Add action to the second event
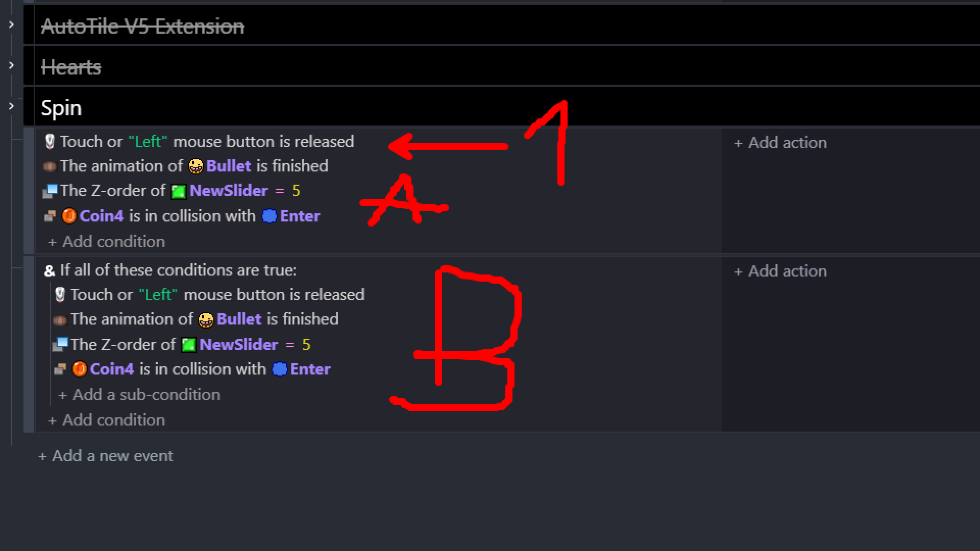The height and width of the screenshot is (551, 980). 780,271
